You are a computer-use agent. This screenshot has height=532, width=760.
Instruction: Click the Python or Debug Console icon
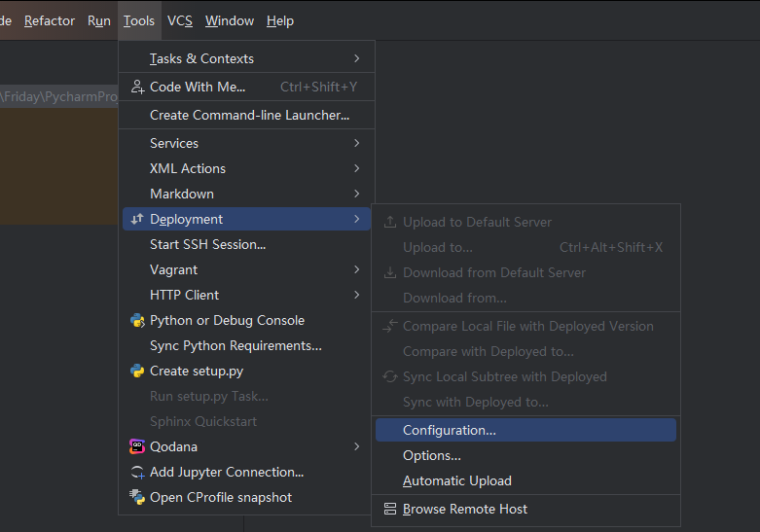137,320
